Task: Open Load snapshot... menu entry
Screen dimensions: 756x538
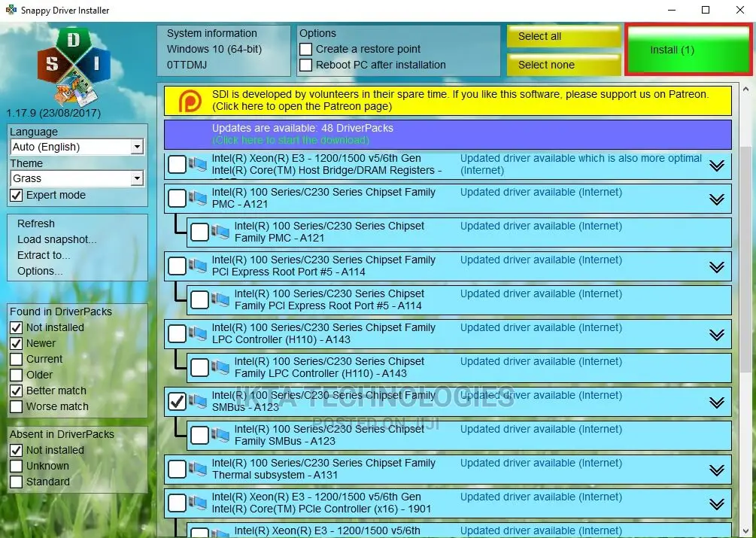Action: pos(57,239)
